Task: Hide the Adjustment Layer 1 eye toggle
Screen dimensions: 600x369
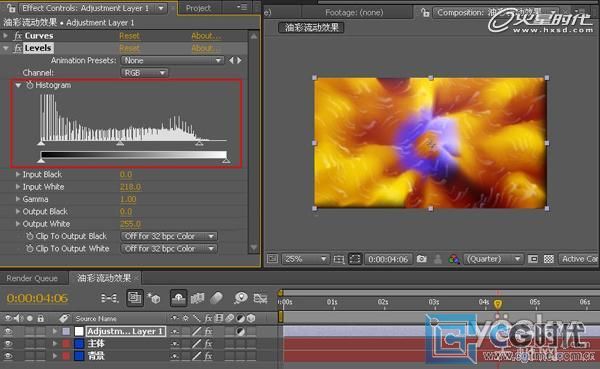Action: coord(8,331)
